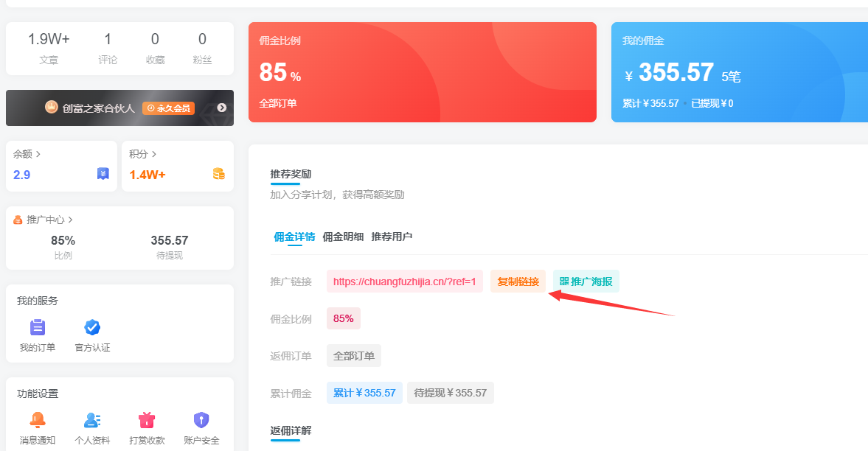Click the 永久会员 membership badge
Image resolution: width=868 pixels, height=451 pixels.
[x=168, y=108]
